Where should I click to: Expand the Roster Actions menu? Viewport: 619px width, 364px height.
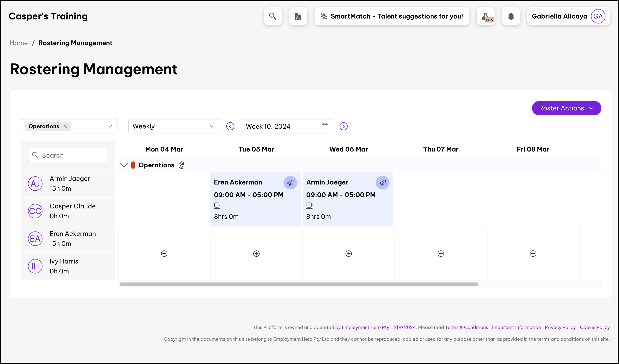coord(566,108)
